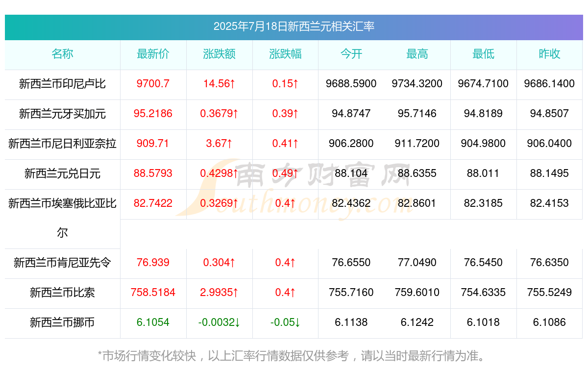Click low value 94.8189
Viewport: 588px width, 371px height.
(x=483, y=114)
